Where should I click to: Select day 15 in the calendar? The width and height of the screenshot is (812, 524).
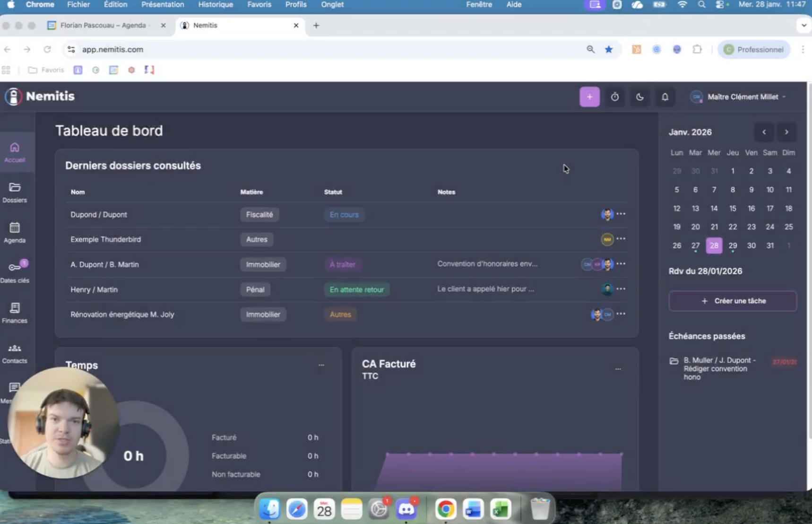click(x=733, y=209)
